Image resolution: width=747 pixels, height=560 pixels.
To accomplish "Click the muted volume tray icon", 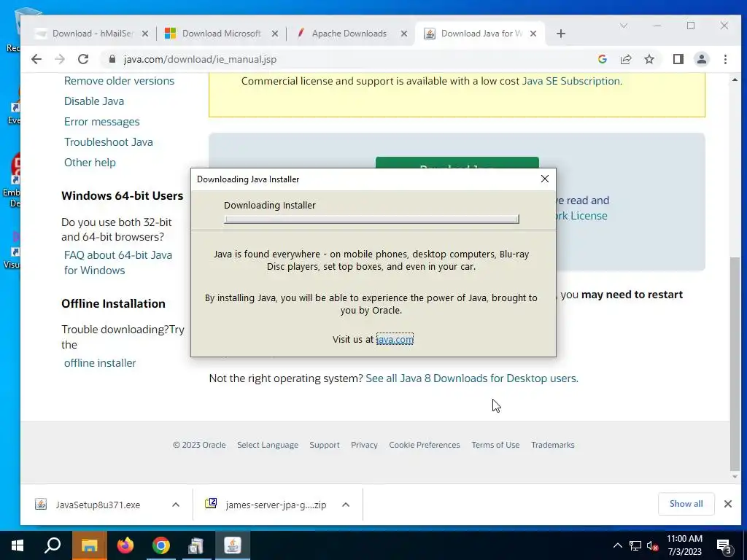I will pos(652,545).
